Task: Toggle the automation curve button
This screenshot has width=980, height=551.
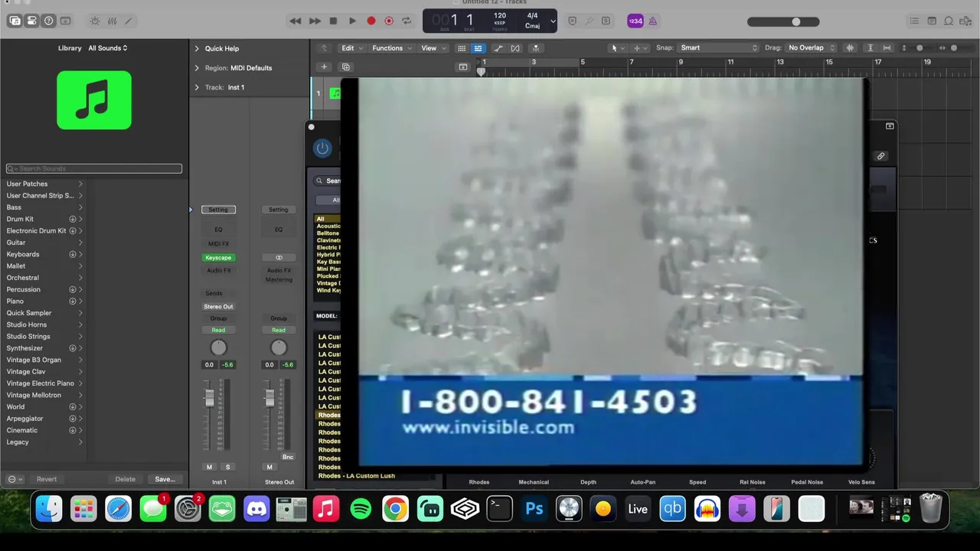Action: tap(498, 47)
